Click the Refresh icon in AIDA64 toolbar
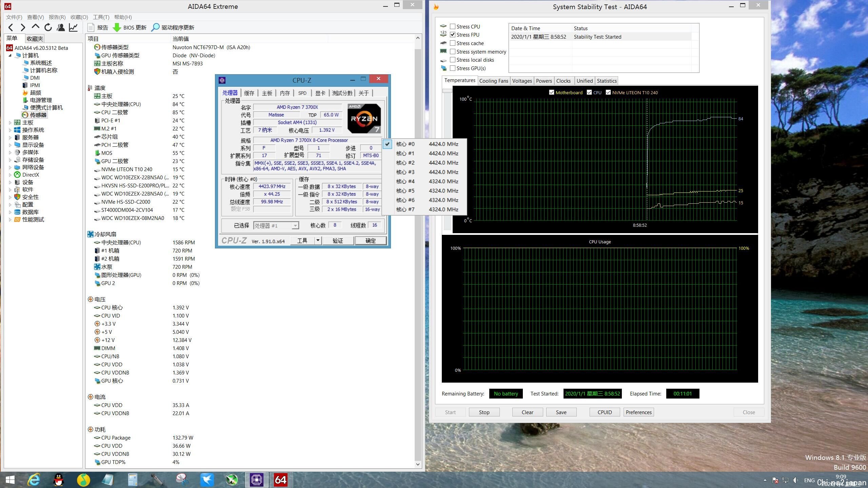 (x=48, y=27)
